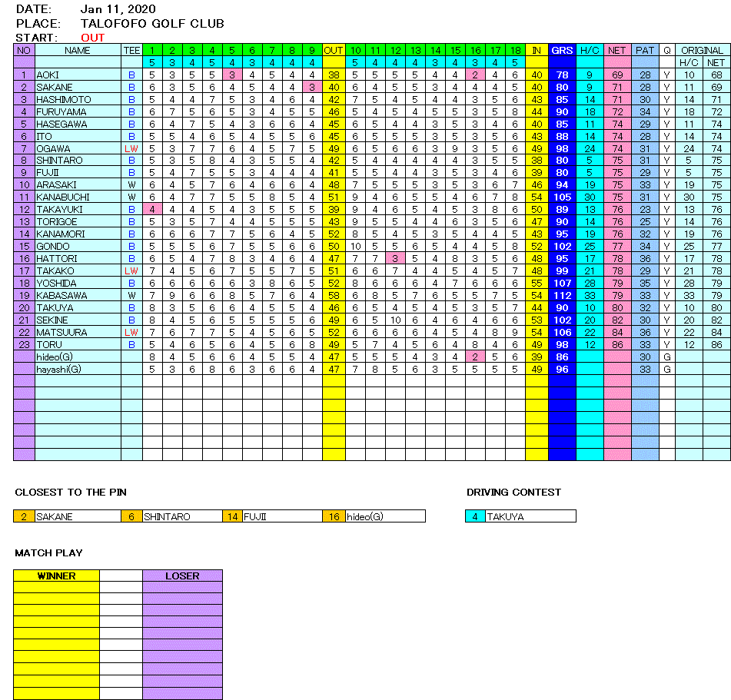The image size is (731, 700).
Task: Click the DRIVING CONTEST heading
Action: click(x=513, y=492)
